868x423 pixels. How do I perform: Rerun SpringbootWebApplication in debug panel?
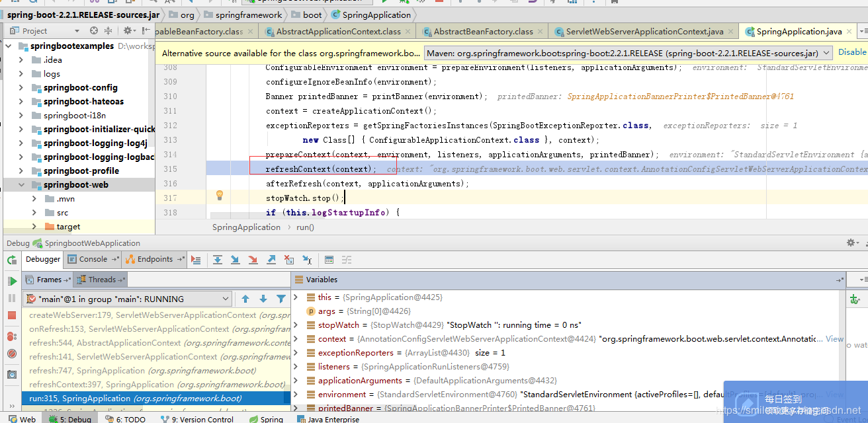[x=12, y=260]
